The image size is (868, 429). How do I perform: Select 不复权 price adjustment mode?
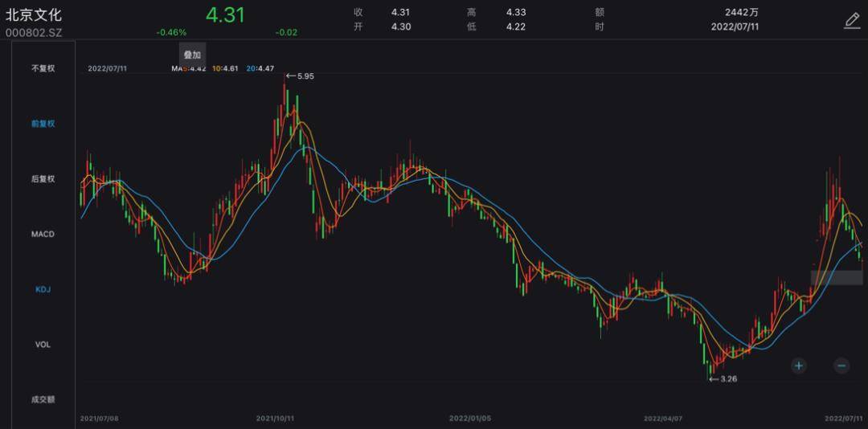point(43,68)
